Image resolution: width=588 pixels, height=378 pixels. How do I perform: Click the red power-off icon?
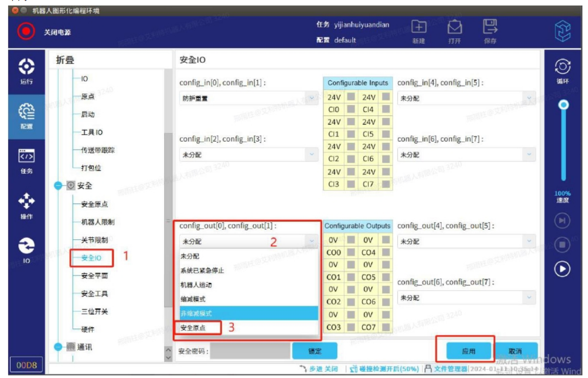point(26,32)
